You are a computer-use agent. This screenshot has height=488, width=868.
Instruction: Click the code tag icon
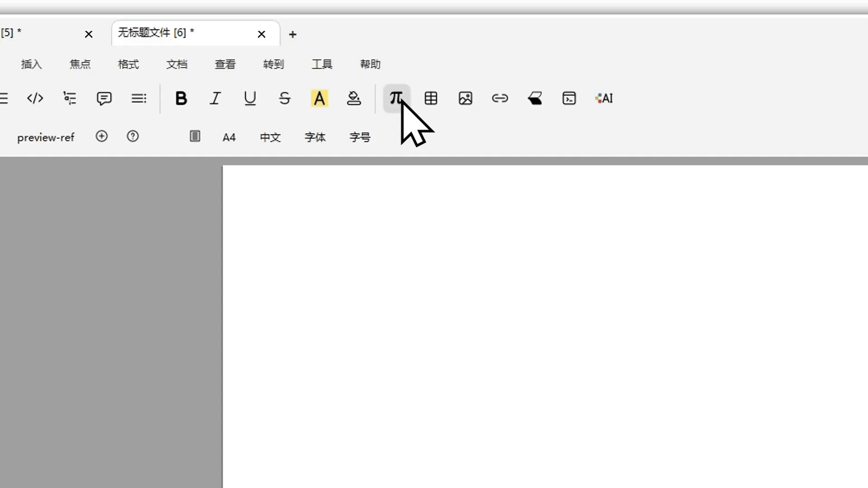click(x=35, y=98)
